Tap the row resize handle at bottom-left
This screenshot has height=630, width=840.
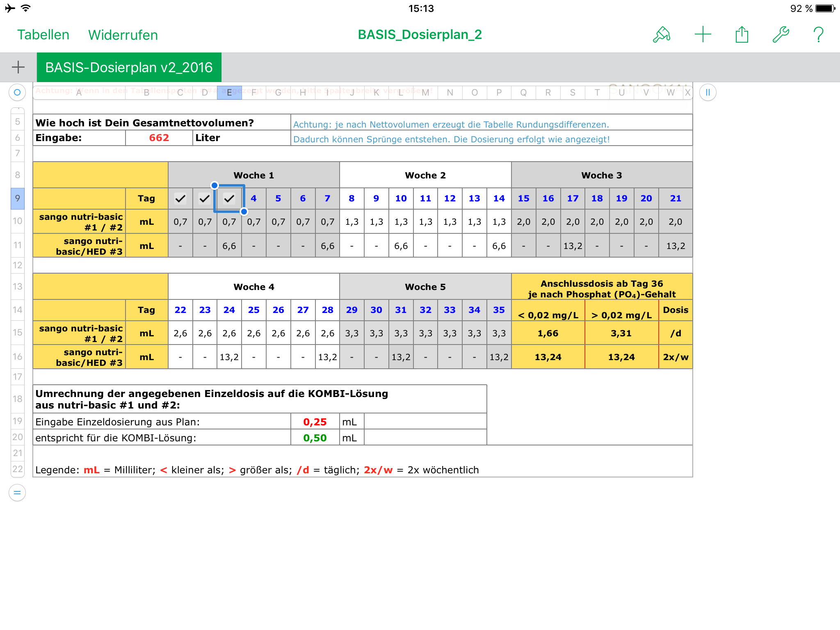coord(17,493)
